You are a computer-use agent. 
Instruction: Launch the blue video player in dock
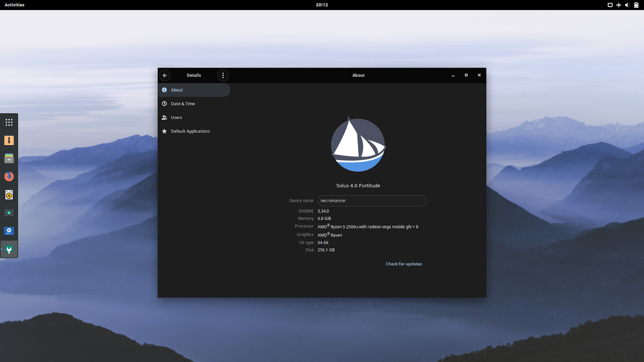pyautogui.click(x=9, y=231)
